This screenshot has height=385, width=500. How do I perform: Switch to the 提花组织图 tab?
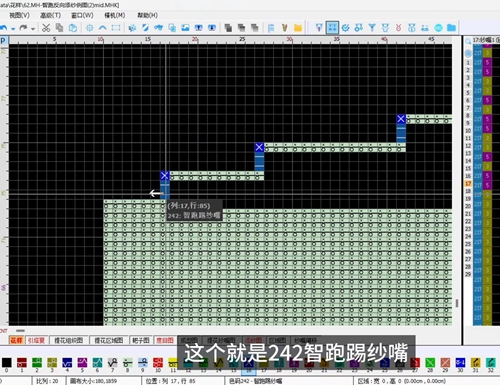[69, 340]
